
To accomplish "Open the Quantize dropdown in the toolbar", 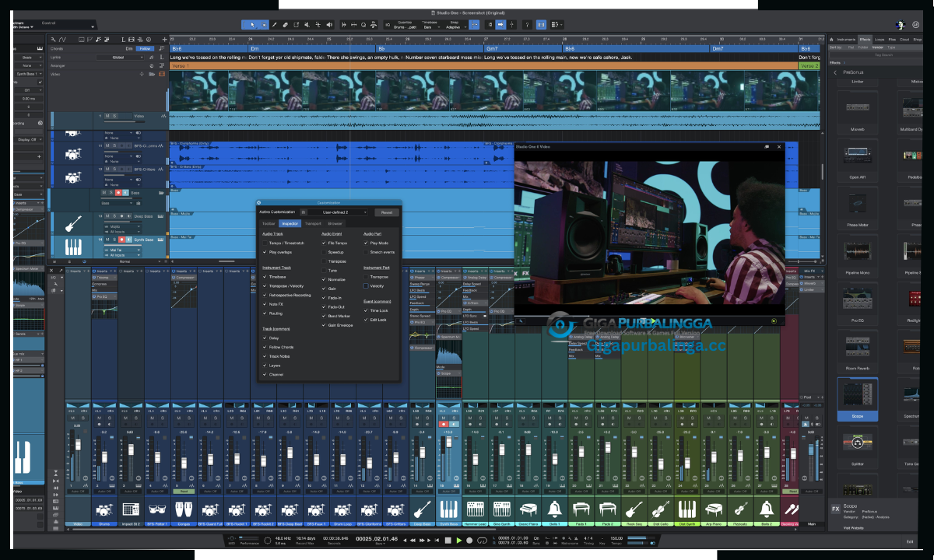I will tap(403, 26).
